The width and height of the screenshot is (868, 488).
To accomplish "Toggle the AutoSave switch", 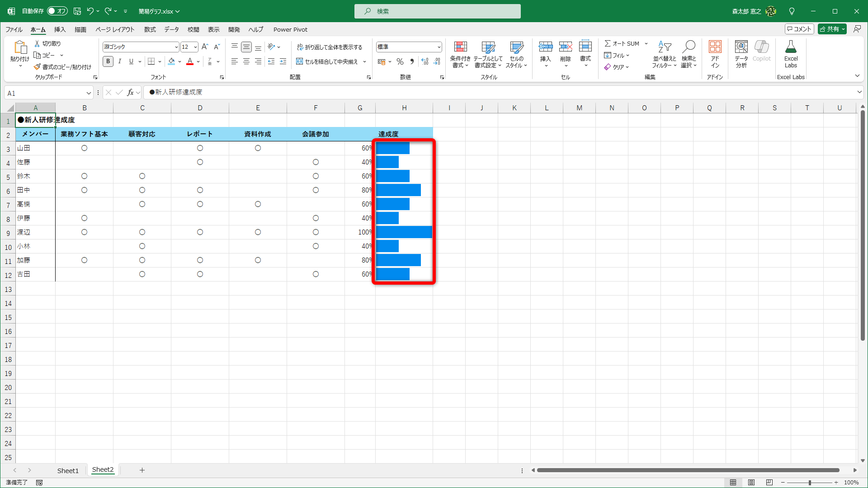I will [x=57, y=11].
